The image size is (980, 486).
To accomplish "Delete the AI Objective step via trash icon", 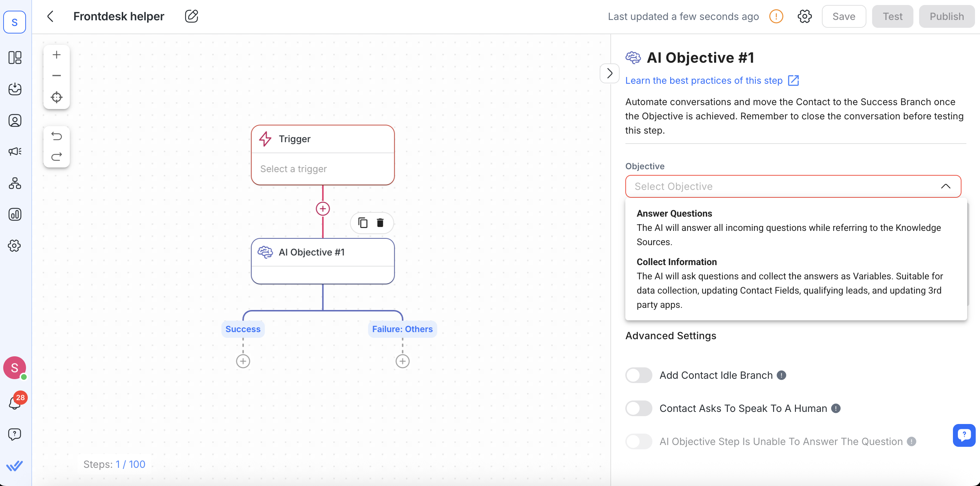I will 380,223.
